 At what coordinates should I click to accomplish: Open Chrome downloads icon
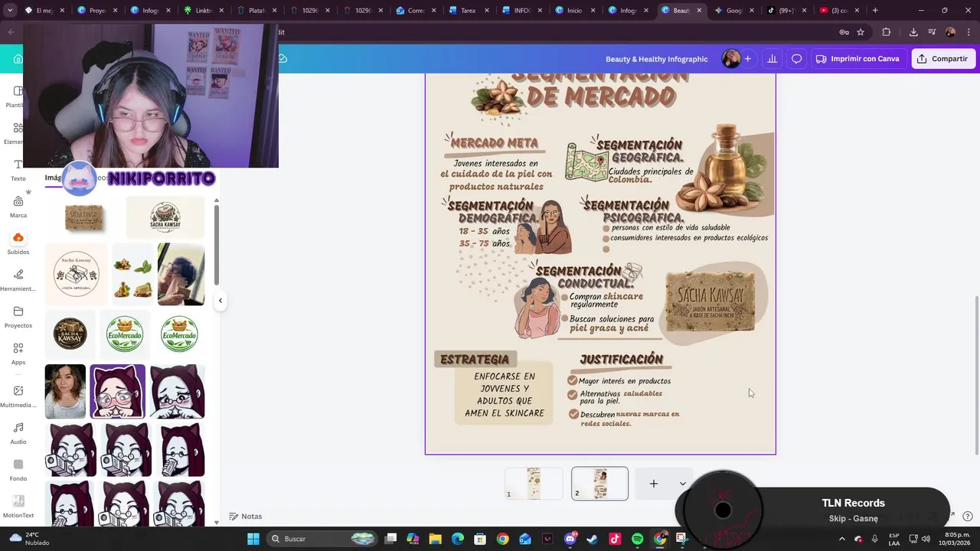coord(913,32)
